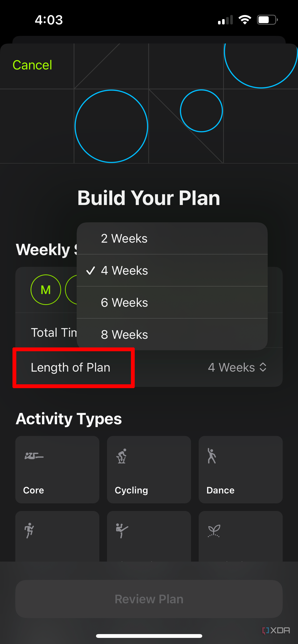Open the Length of Plan dropdown
298x644 pixels.
pos(70,367)
